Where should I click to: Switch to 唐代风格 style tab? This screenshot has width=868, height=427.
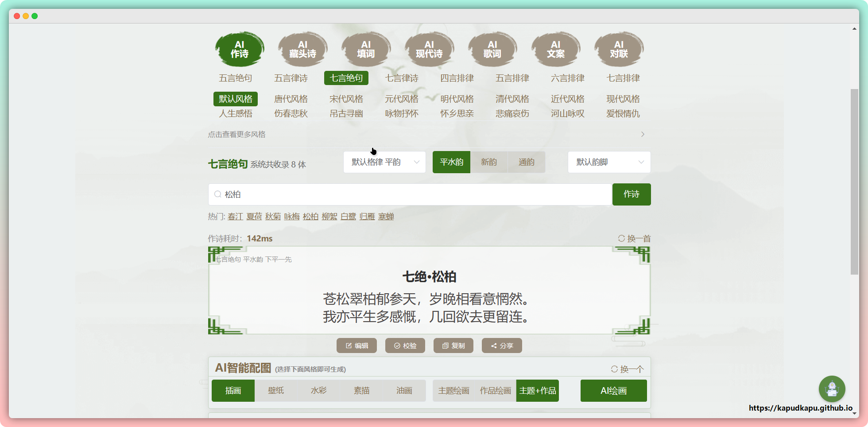pos(291,99)
